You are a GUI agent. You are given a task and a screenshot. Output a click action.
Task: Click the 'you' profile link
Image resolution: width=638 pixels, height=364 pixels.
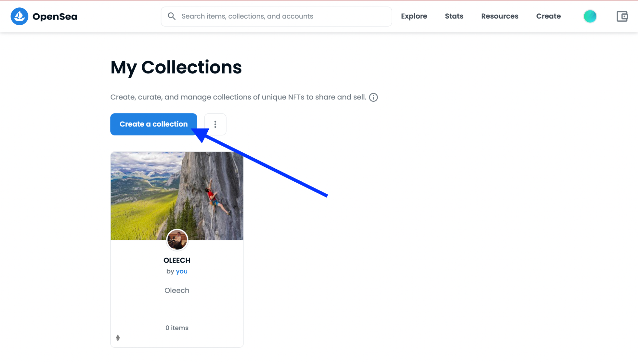(x=182, y=271)
